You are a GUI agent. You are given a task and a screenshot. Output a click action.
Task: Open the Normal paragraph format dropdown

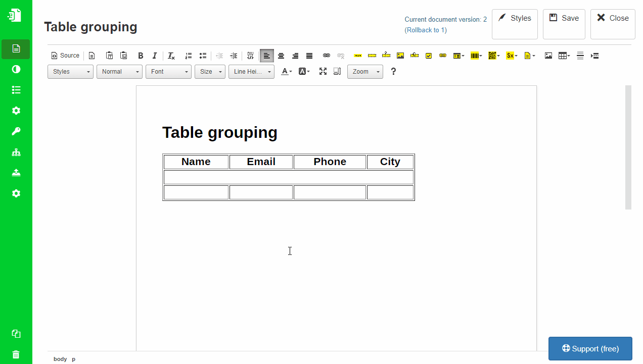click(x=119, y=72)
